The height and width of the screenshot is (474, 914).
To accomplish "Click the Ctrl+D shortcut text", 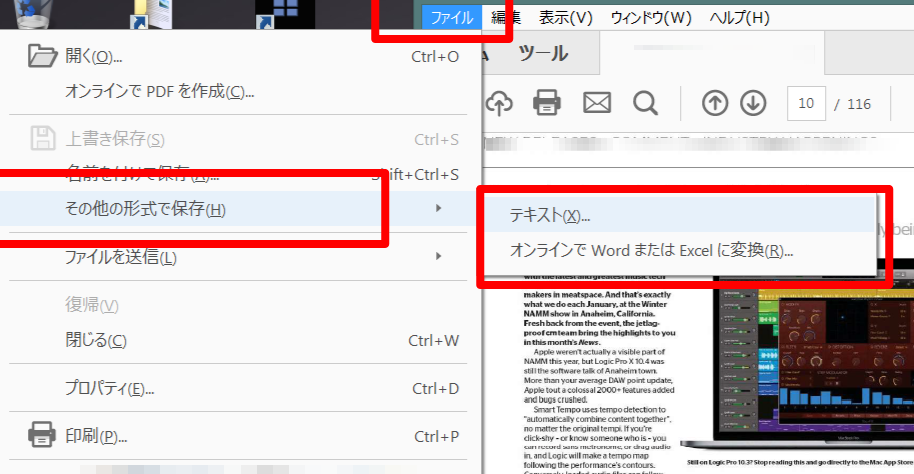I will [435, 389].
